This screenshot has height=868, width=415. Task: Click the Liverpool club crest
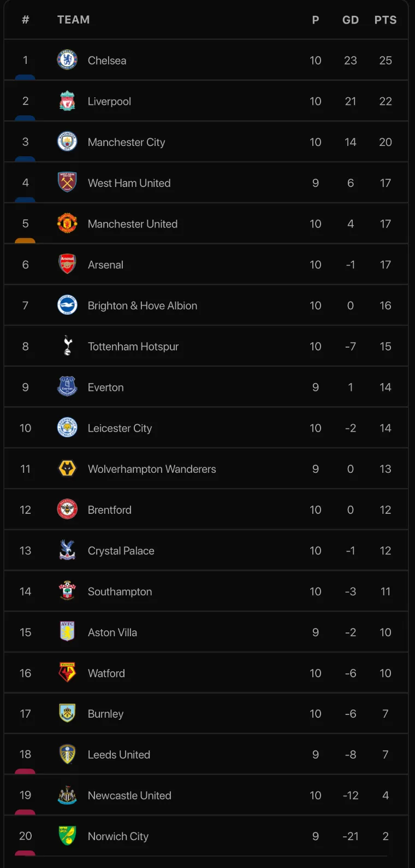click(x=67, y=101)
